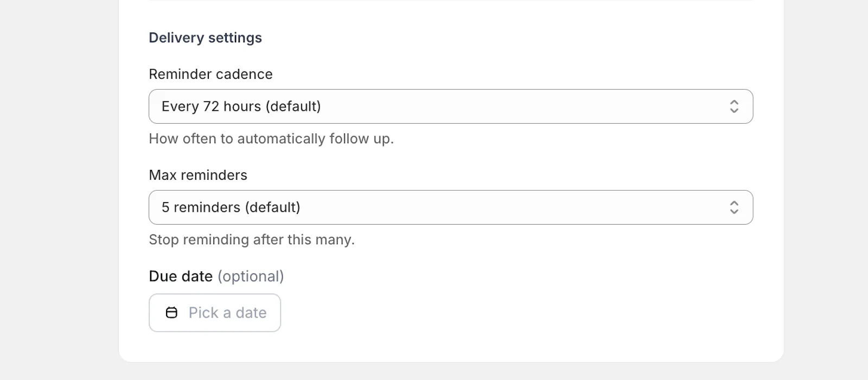Open the Max reminders dropdown
The height and width of the screenshot is (380, 868).
pos(451,207)
